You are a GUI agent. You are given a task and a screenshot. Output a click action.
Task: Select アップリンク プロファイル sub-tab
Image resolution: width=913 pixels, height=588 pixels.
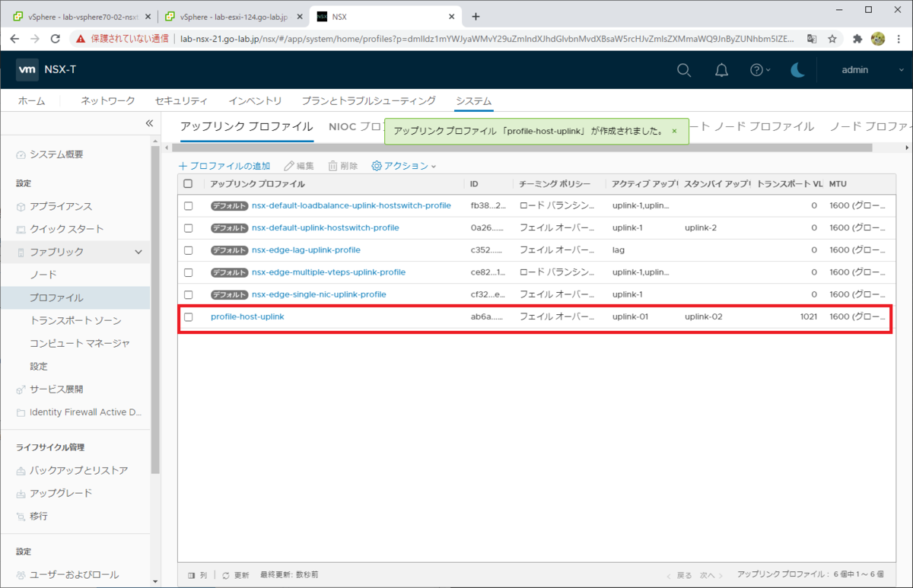click(x=247, y=126)
